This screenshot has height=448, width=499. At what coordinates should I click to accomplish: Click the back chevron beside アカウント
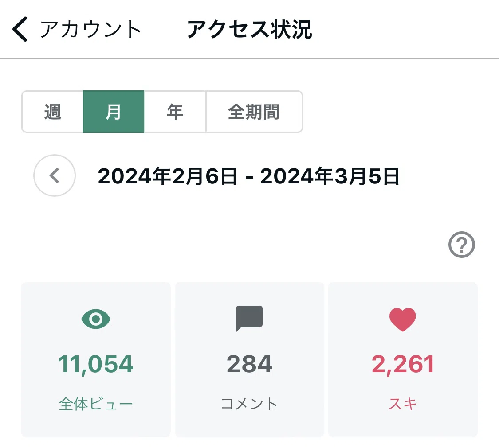[x=20, y=29]
